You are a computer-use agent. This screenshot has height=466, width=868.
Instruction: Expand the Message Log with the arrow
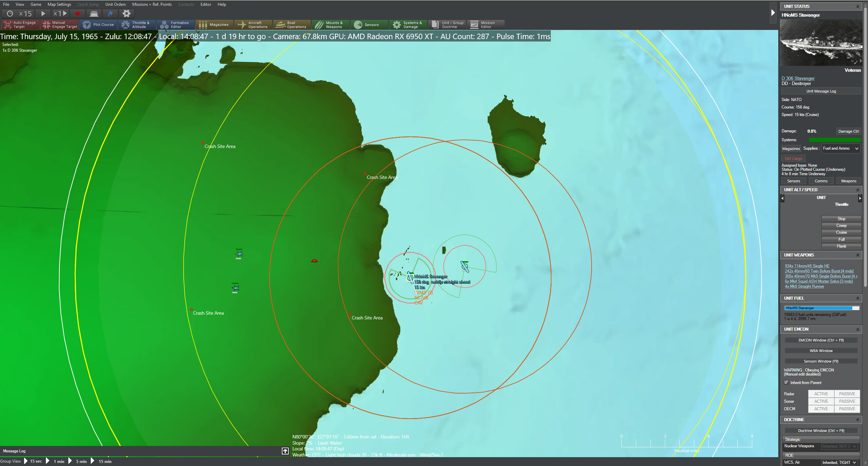click(285, 451)
